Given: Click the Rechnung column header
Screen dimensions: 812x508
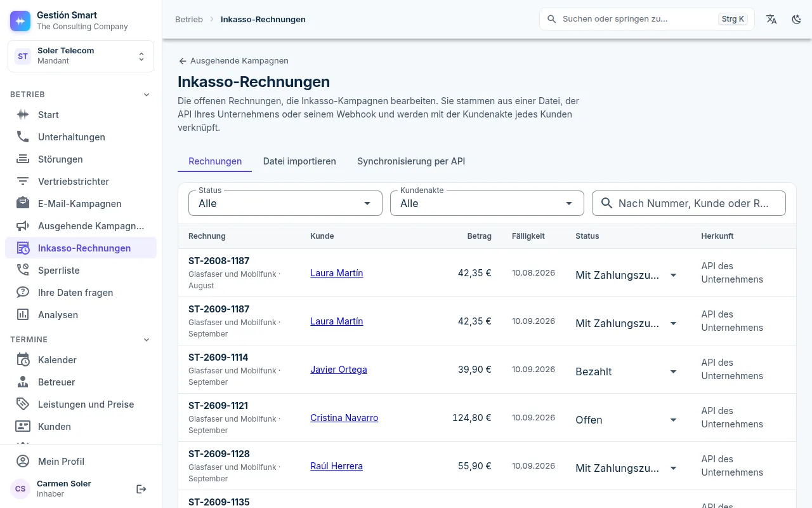Looking at the screenshot, I should pyautogui.click(x=207, y=236).
